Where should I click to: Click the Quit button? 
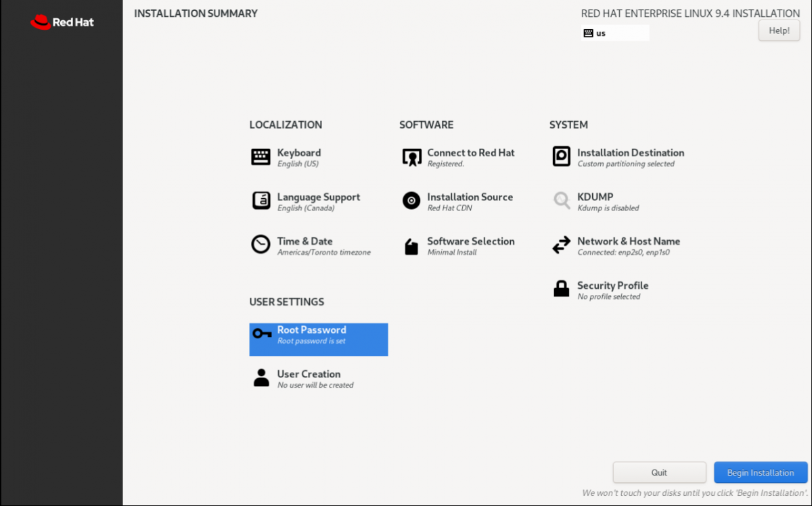659,473
